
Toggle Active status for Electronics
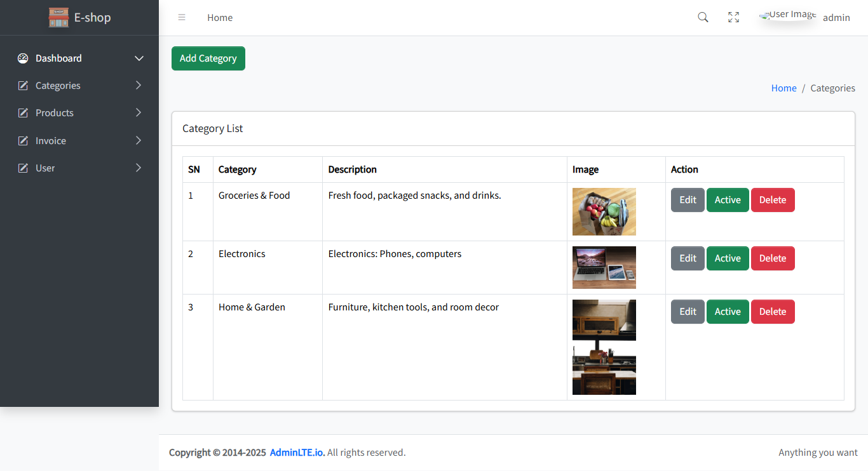(728, 258)
